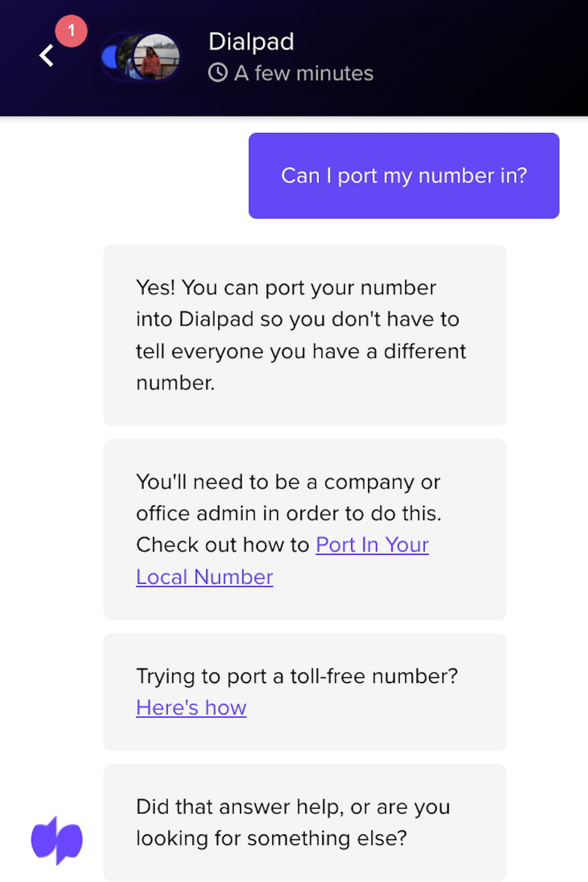Open the agent avatar photo in header
This screenshot has width=588, height=882.
coord(156,57)
